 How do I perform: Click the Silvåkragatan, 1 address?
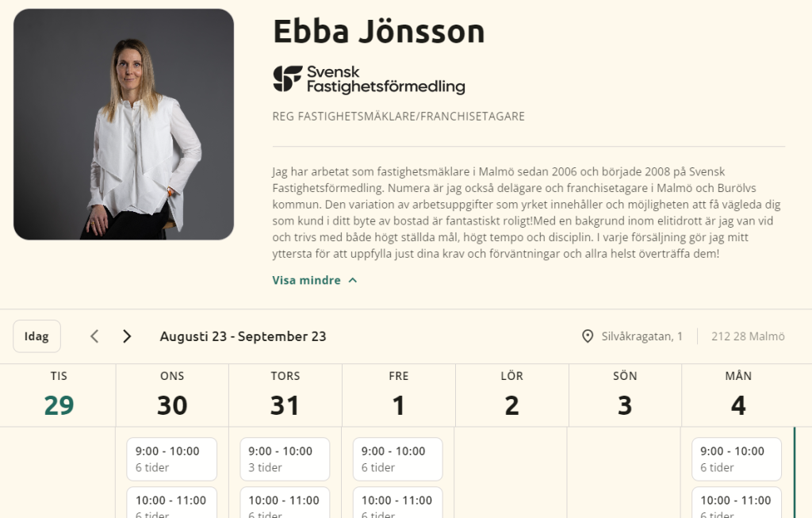coord(642,336)
